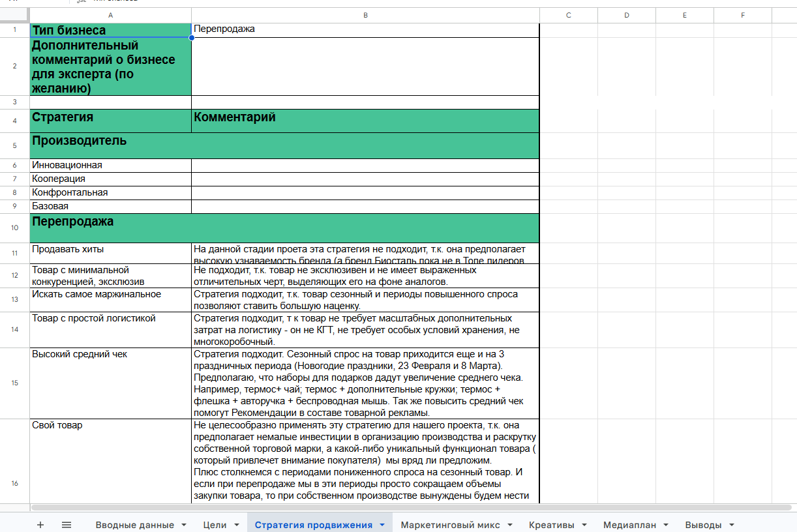
Task: Open the Вводные данные sheet tab
Action: coord(135,525)
